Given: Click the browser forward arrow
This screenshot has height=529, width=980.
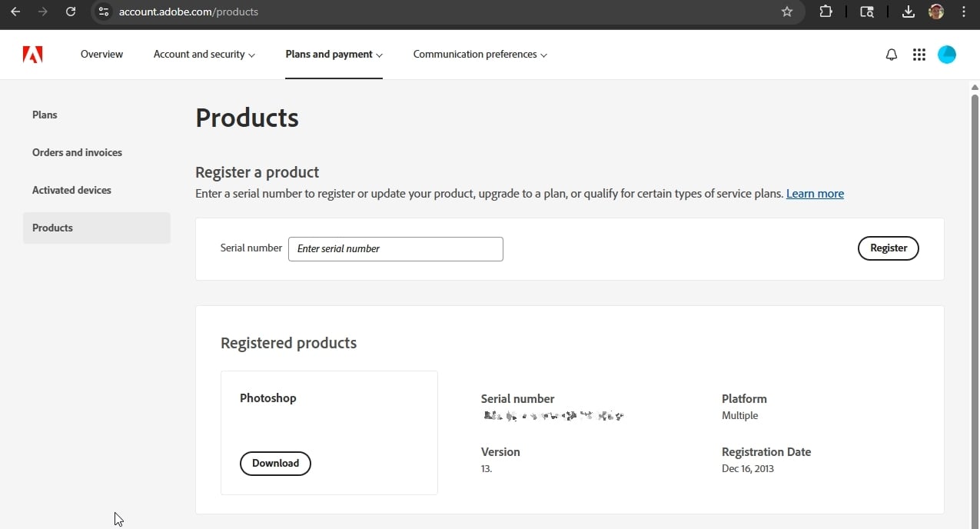Looking at the screenshot, I should tap(43, 12).
